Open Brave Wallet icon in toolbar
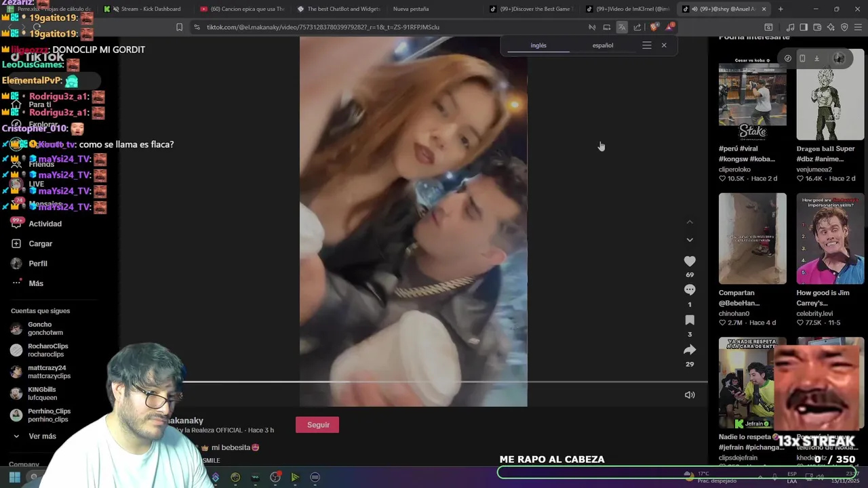 (817, 27)
